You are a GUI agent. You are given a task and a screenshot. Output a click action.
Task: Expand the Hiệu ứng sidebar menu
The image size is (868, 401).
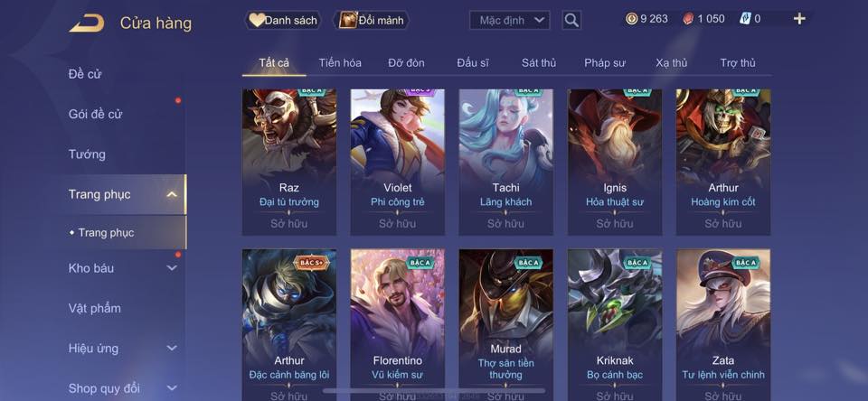tap(172, 348)
